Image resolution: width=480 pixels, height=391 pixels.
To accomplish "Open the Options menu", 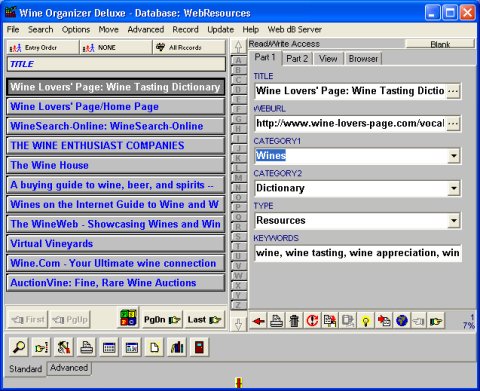I will click(76, 29).
